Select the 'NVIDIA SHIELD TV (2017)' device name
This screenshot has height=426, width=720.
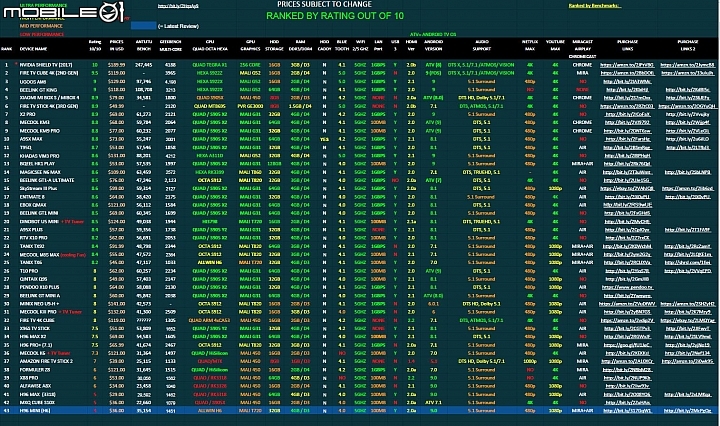(45, 65)
